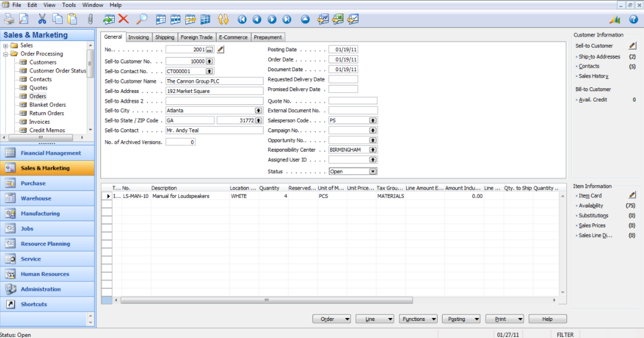This screenshot has height=338, width=644.
Task: Paste from clipboard using toolbar icon
Action: pos(71,19)
